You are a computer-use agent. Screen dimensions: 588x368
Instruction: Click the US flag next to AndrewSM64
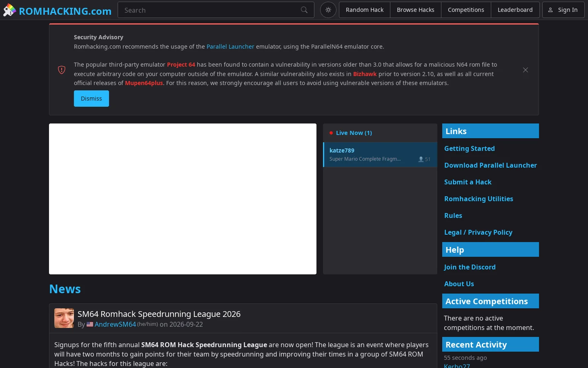(x=90, y=325)
